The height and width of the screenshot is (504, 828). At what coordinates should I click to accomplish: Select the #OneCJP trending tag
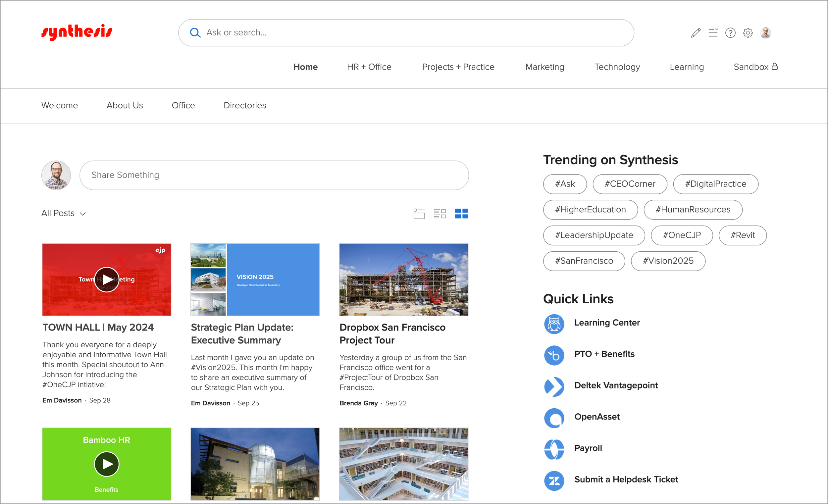tap(682, 235)
